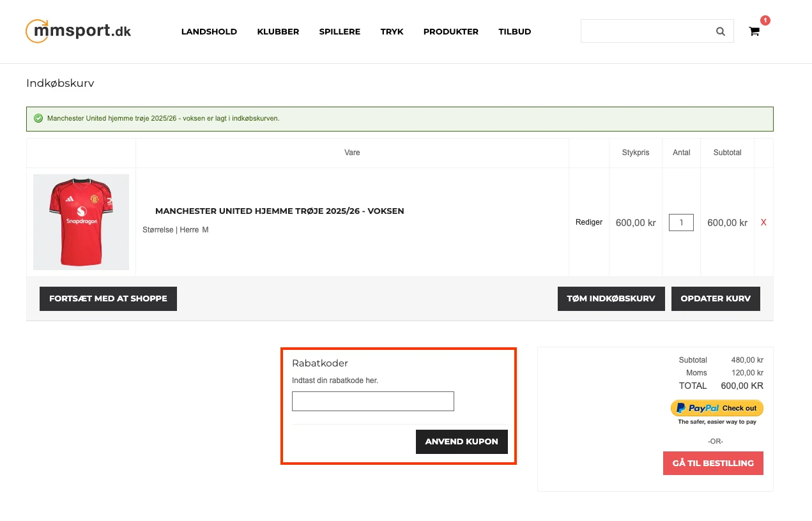The width and height of the screenshot is (812, 521).
Task: Click the Opdater kurv button
Action: 715,299
